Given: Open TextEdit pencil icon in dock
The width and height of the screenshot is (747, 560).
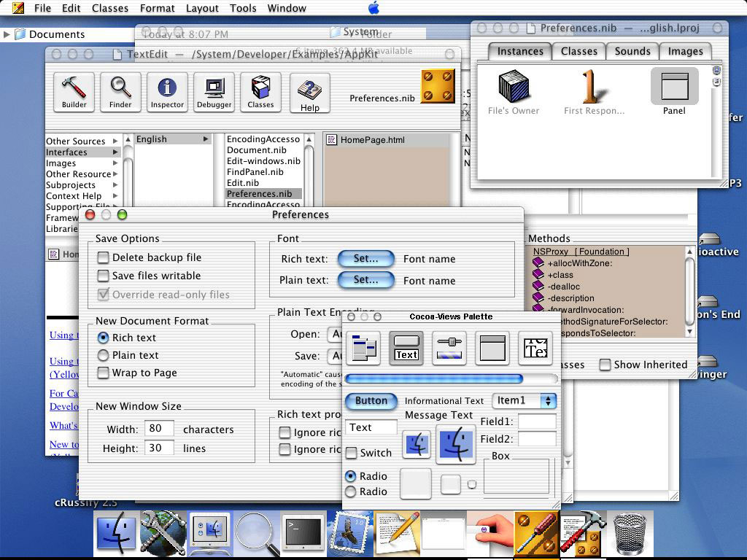Looking at the screenshot, I should pos(396,534).
